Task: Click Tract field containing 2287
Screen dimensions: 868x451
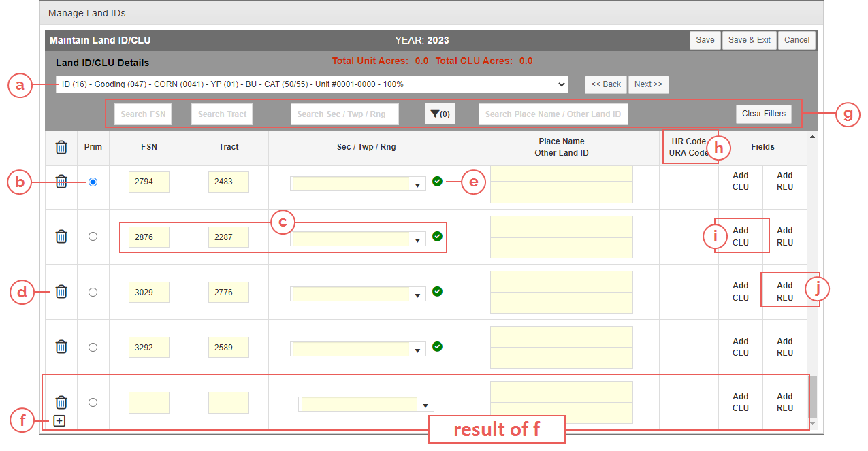Action: [229, 237]
